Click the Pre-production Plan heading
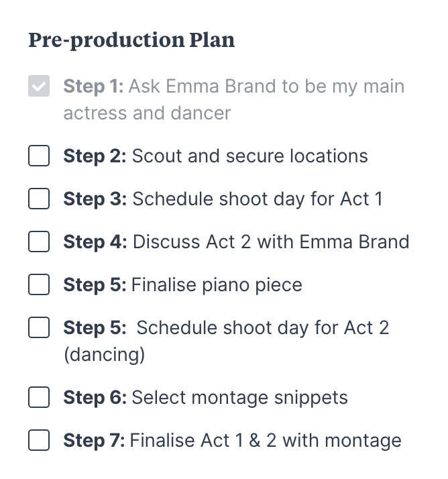 pyautogui.click(x=131, y=40)
